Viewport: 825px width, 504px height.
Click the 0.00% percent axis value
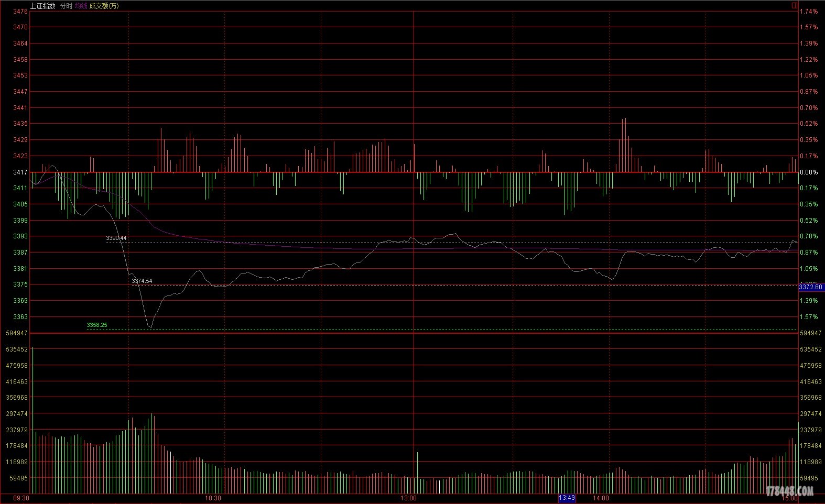point(809,172)
